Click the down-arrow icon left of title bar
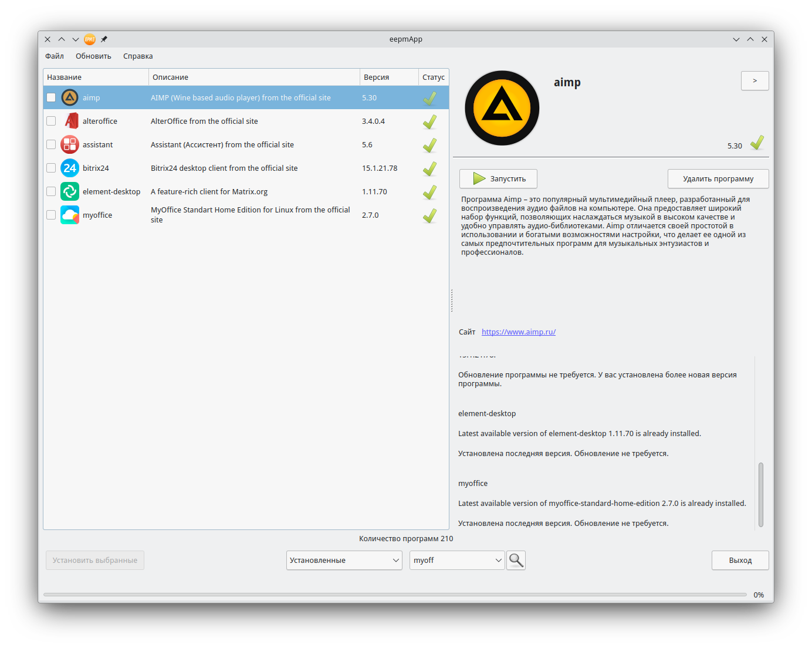This screenshot has width=812, height=648. [x=76, y=39]
